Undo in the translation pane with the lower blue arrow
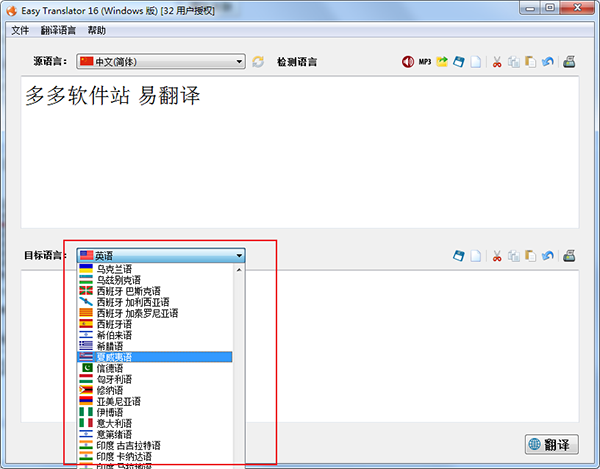Screen dimensions: 600x469 pos(548,256)
